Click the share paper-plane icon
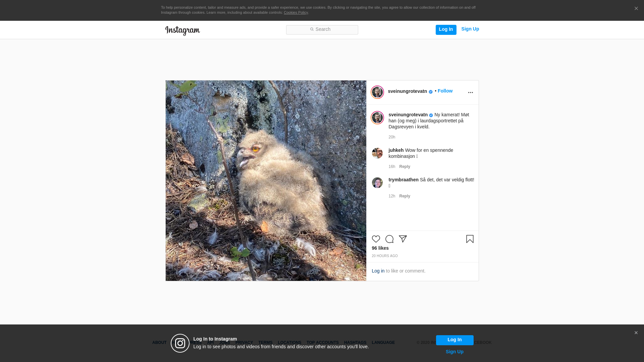Viewport: 644px width, 362px height. pyautogui.click(x=402, y=239)
